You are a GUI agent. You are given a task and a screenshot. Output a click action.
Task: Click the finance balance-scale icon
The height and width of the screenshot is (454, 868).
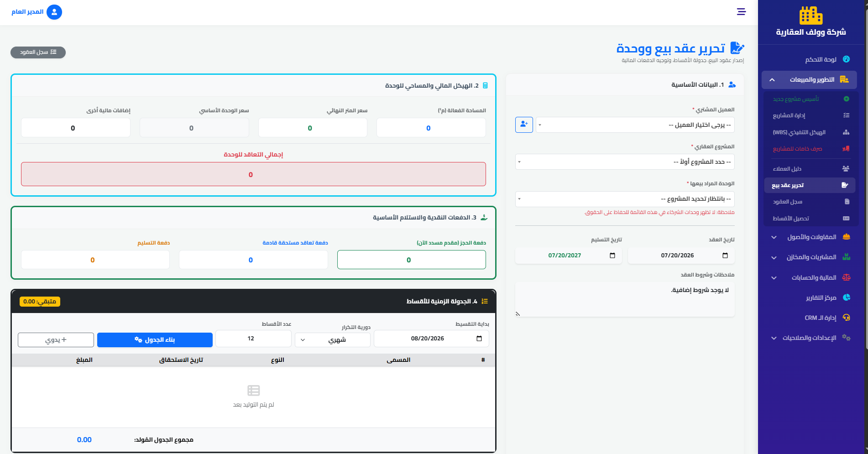pos(847,277)
